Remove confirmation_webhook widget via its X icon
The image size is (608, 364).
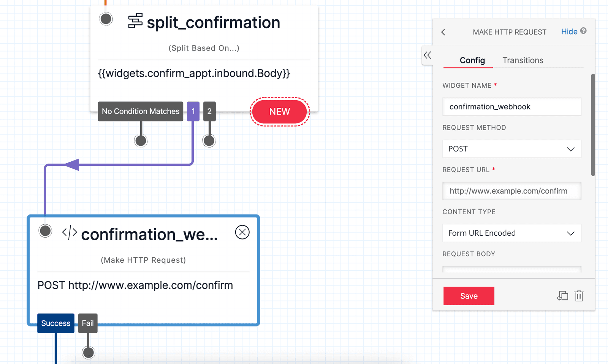pyautogui.click(x=242, y=232)
